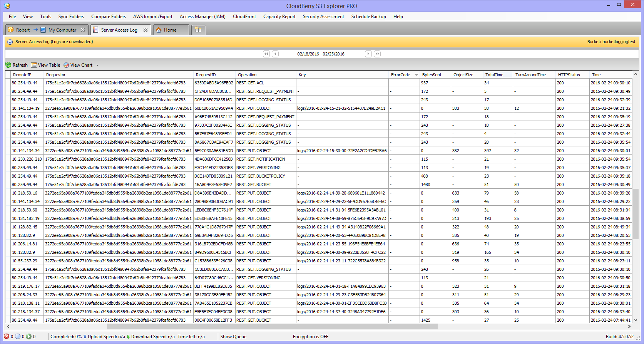Sort by the Key column header
Image resolution: width=644 pixels, height=344 pixels.
pos(342,75)
